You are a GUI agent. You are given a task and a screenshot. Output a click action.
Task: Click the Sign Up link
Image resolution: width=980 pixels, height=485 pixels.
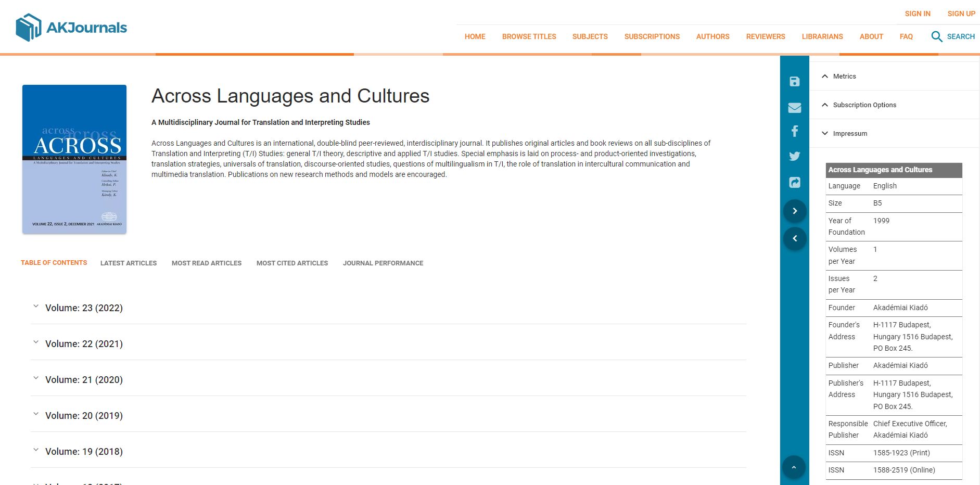tap(961, 14)
